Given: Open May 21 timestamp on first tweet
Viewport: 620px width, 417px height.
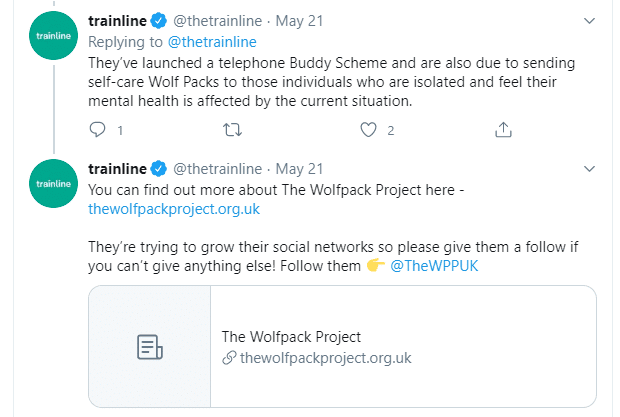Looking at the screenshot, I should 299,21.
